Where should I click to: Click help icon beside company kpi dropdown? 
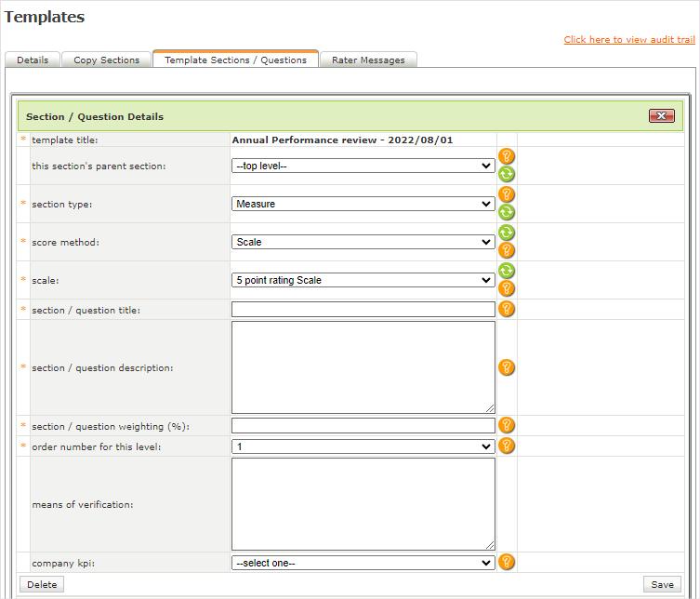tap(507, 562)
